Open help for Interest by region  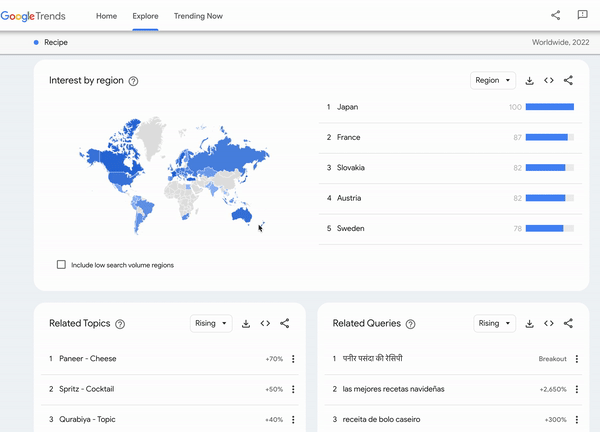point(133,81)
